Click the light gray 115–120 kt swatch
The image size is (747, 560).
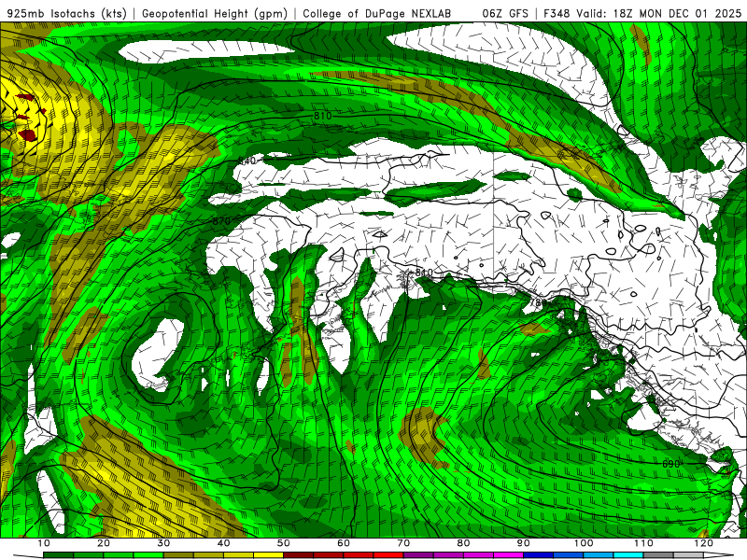[x=688, y=555]
